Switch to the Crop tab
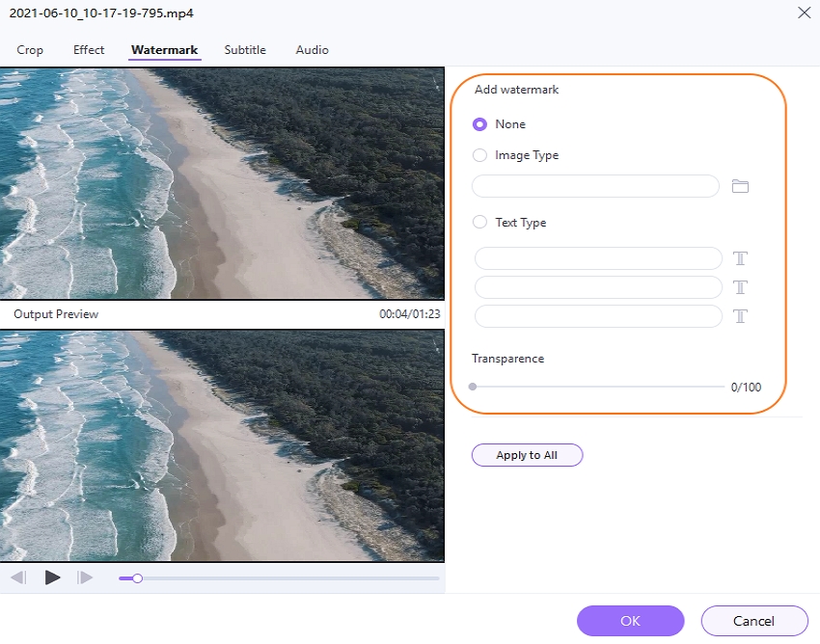The image size is (820, 644). coord(30,50)
